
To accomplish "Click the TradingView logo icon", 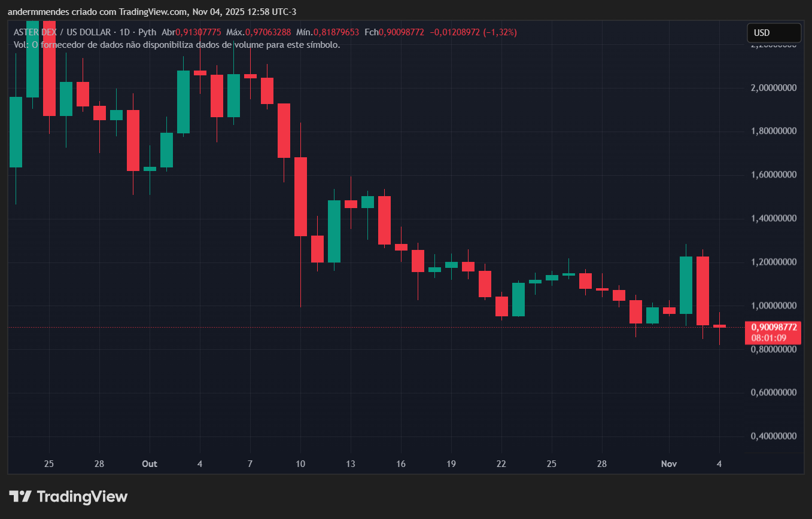I will 22,496.
